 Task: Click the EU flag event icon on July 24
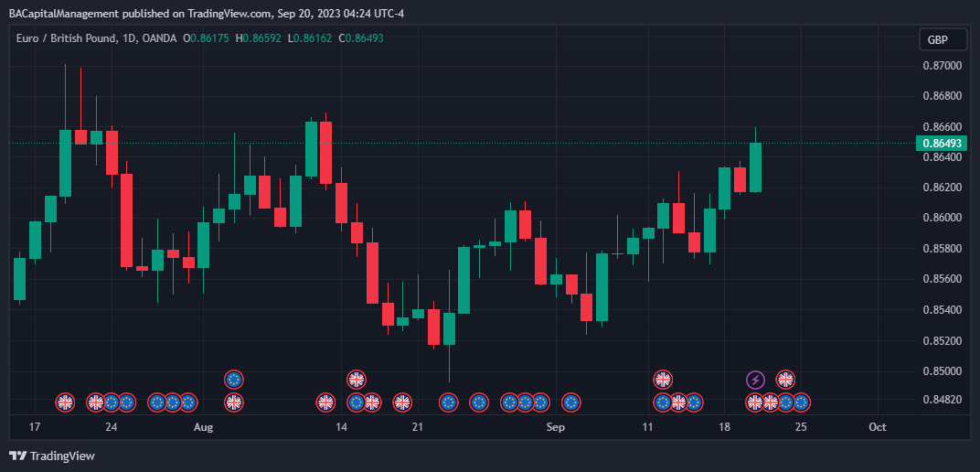[112, 402]
